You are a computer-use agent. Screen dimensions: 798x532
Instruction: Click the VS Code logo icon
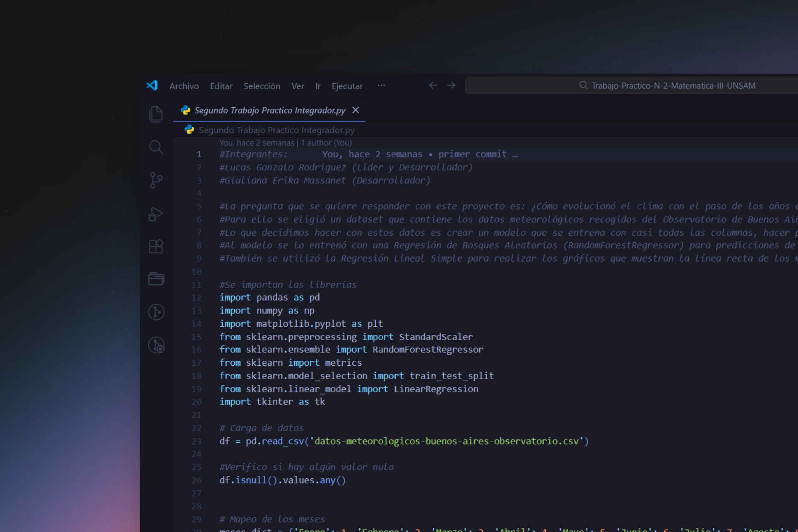[152, 86]
